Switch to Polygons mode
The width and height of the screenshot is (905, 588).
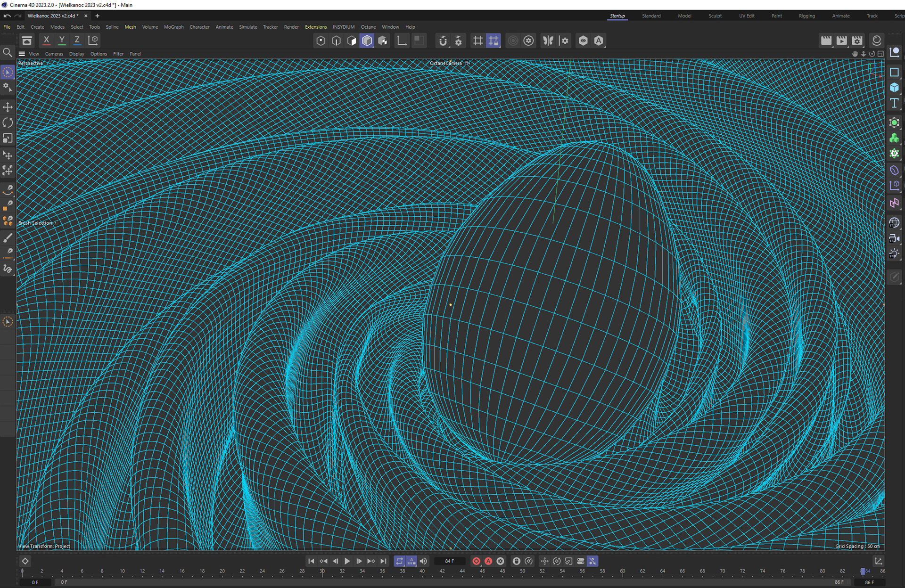pyautogui.click(x=352, y=41)
